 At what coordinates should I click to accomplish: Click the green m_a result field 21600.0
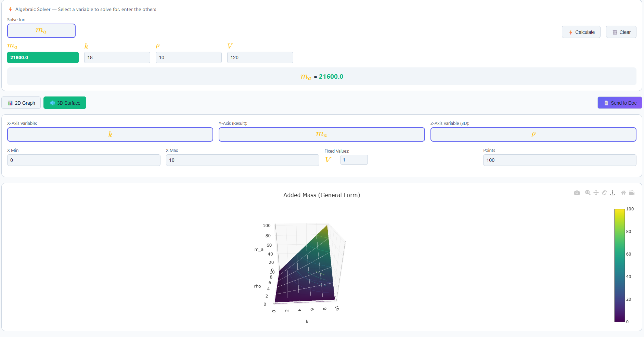43,57
